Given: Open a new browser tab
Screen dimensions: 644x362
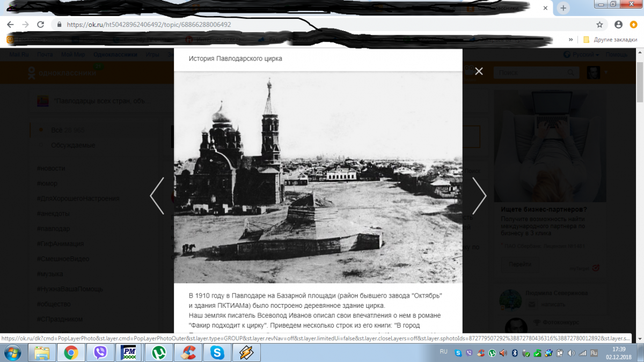Looking at the screenshot, I should coord(563,8).
